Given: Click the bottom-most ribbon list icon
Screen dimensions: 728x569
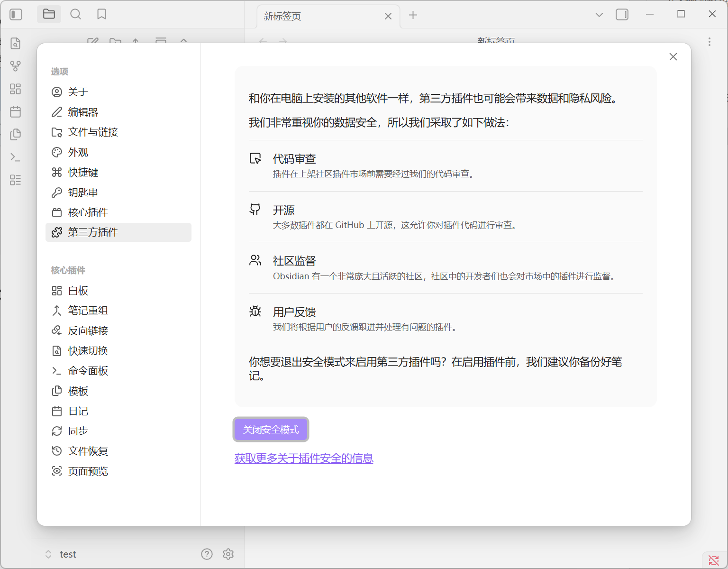Looking at the screenshot, I should coord(16,180).
